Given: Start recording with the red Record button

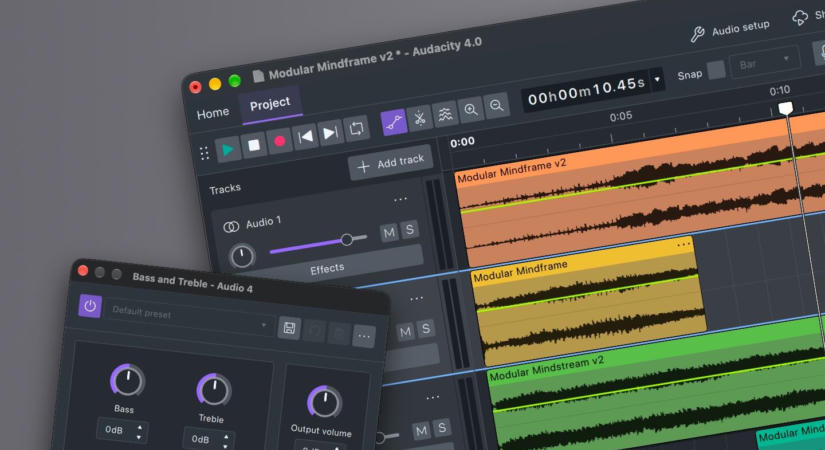Looking at the screenshot, I should click(279, 141).
